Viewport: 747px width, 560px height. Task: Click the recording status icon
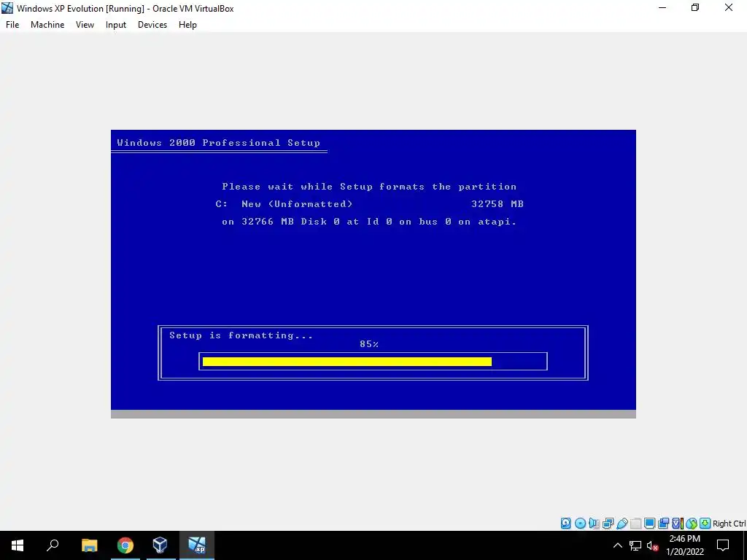663,524
